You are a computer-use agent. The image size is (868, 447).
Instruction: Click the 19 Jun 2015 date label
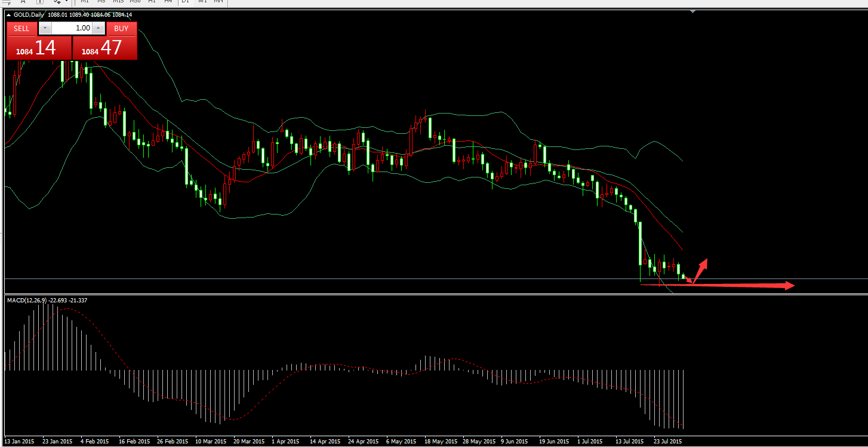click(555, 442)
